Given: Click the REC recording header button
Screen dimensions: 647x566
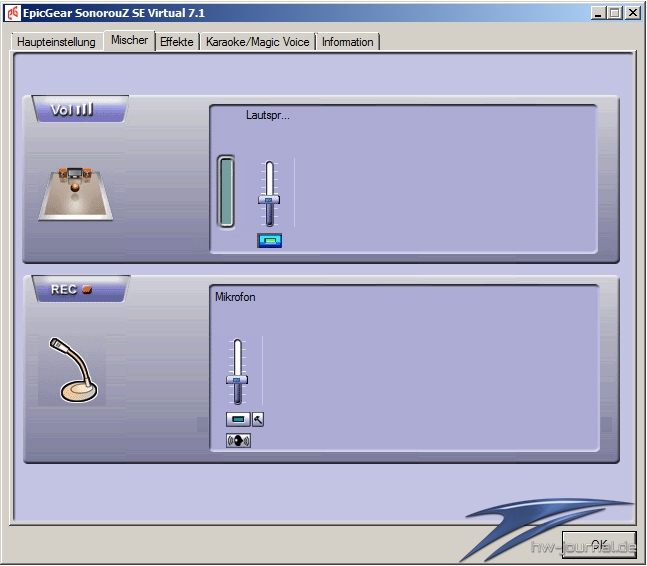Looking at the screenshot, I should 80,289.
